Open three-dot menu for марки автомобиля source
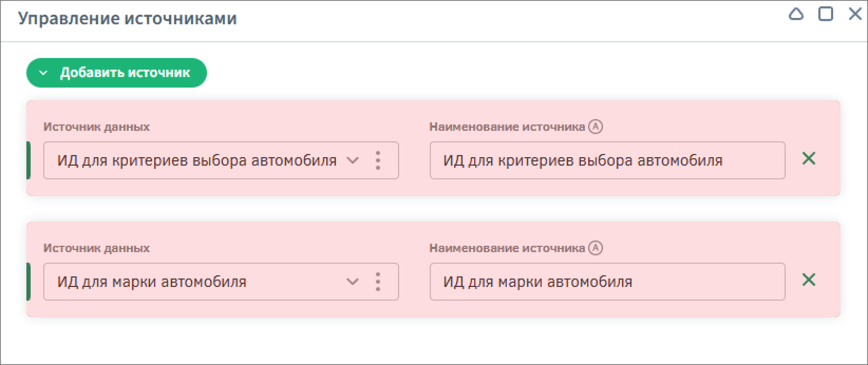868x365 pixels. (x=378, y=282)
